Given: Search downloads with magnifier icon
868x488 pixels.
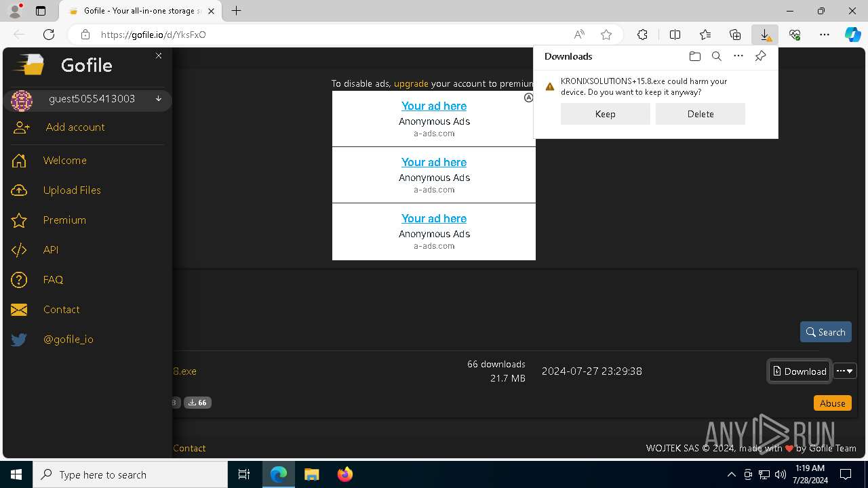Looking at the screenshot, I should coord(716,56).
